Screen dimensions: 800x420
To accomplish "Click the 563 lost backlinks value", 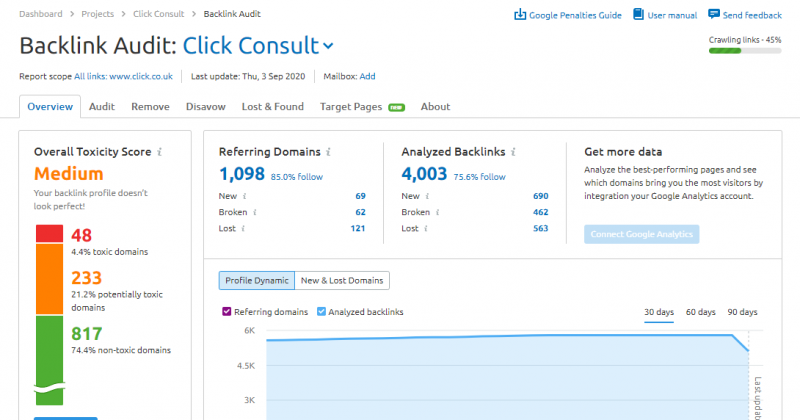I will 540,229.
